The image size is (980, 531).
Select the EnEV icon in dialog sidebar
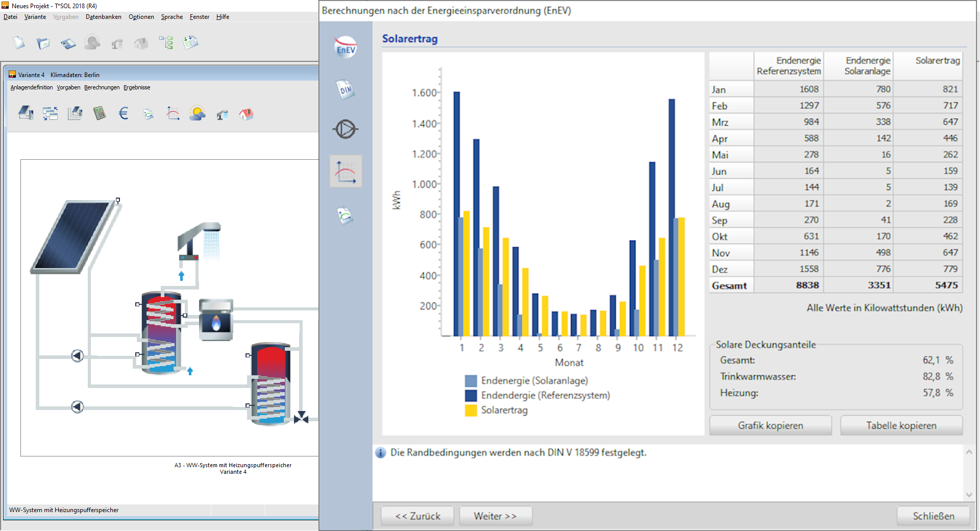346,47
